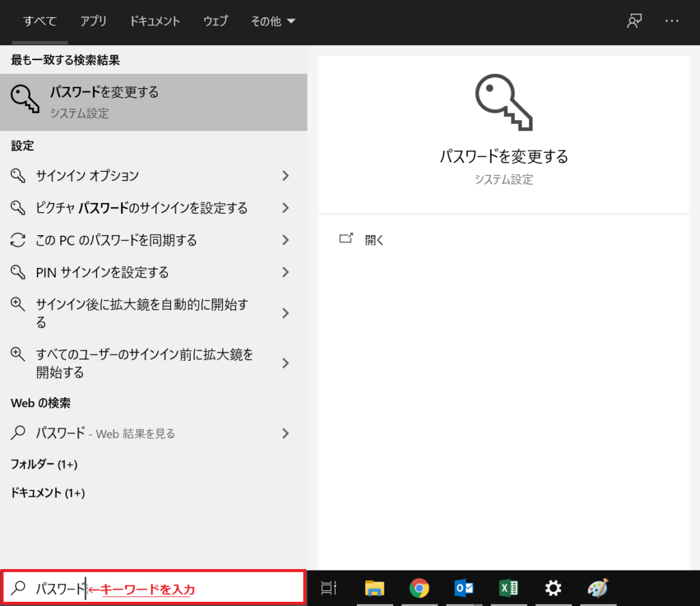This screenshot has height=606, width=700.
Task: Click magnifier icon beside すべてのユーザー row
Action: (18, 355)
